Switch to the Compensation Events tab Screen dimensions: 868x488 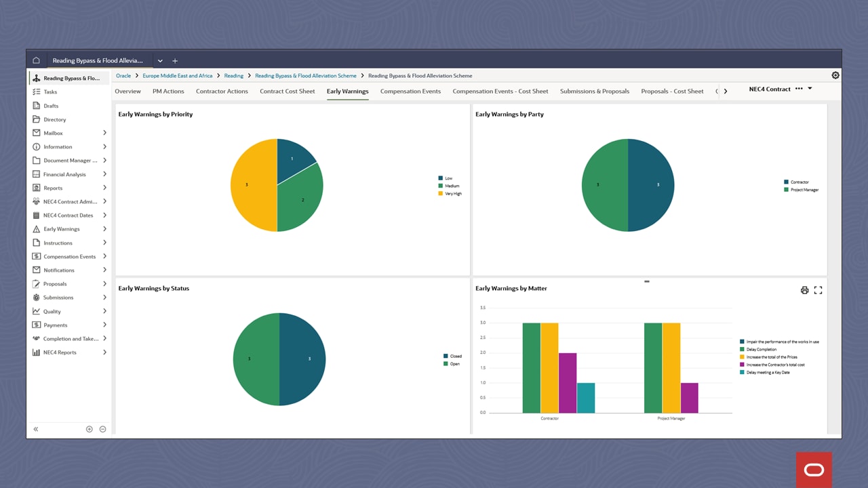[x=410, y=91]
